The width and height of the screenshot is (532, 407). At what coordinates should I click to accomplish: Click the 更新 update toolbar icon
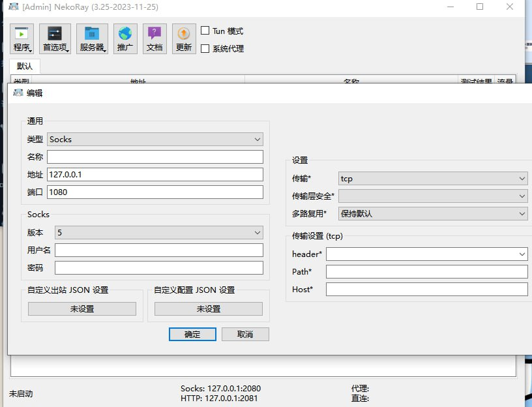(x=184, y=38)
